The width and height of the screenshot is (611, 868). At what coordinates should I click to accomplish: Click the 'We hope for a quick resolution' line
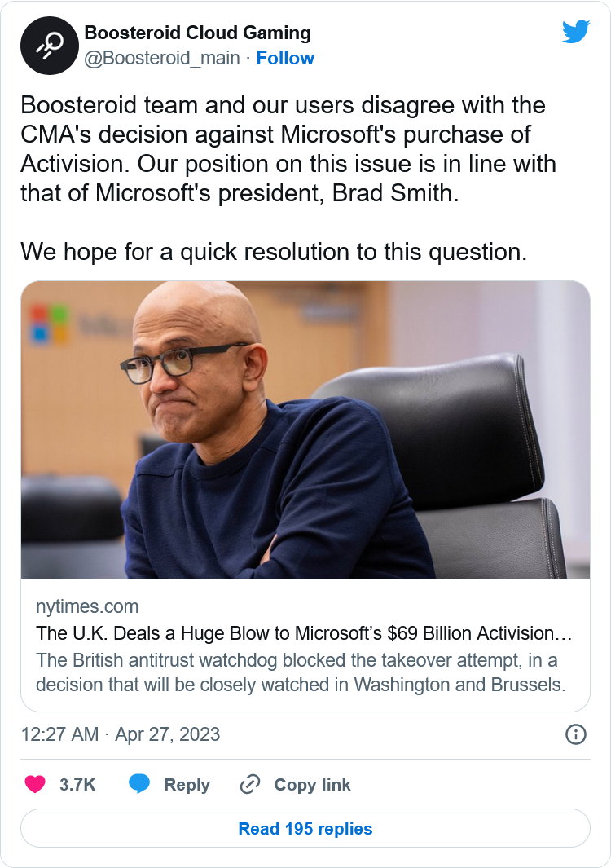point(274,251)
